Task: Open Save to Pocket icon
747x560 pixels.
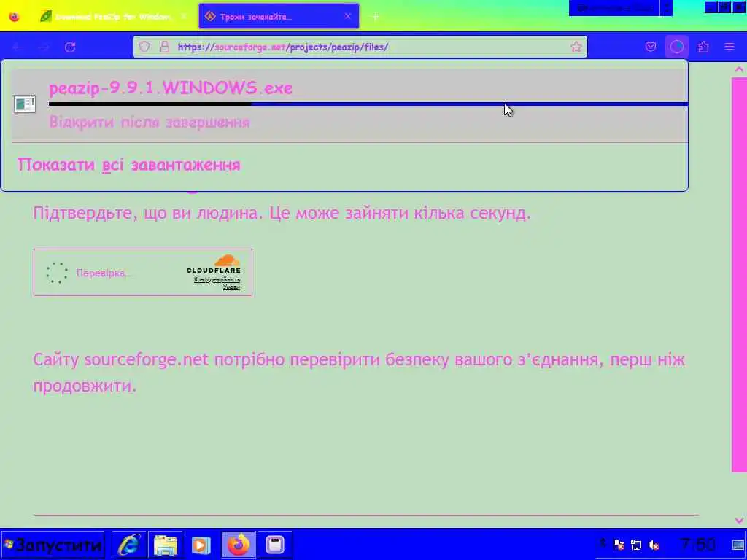Action: pos(651,47)
